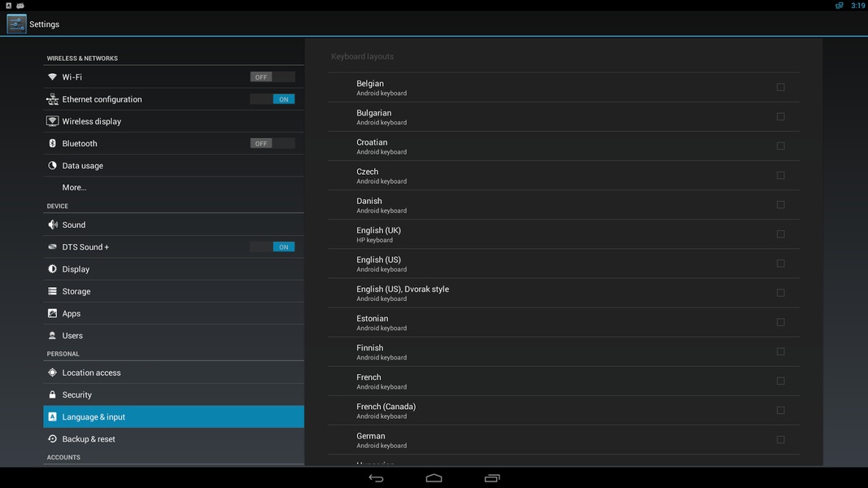Viewport: 868px width, 488px height.
Task: Click the clock showing 3:19
Action: tap(858, 6)
